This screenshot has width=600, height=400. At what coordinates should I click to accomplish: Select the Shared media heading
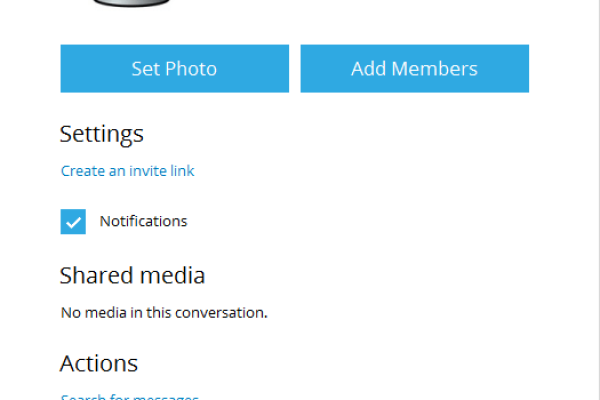click(132, 275)
